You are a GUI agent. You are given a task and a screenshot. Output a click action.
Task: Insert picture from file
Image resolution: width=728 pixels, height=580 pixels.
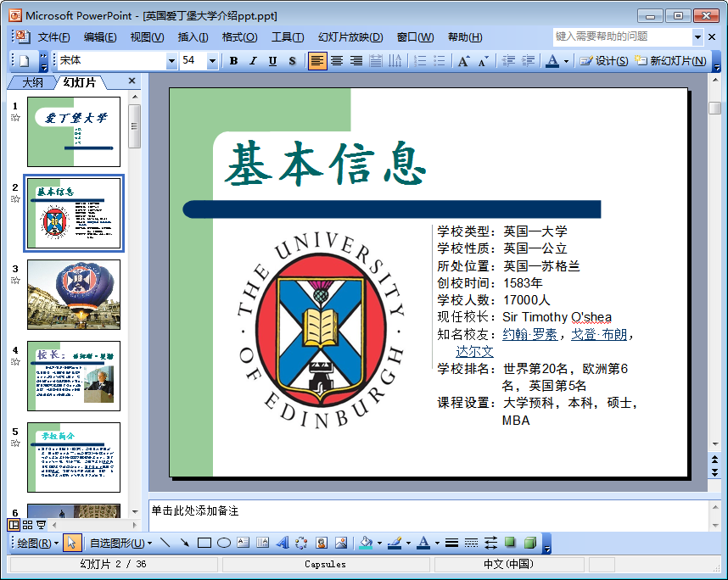(x=341, y=543)
